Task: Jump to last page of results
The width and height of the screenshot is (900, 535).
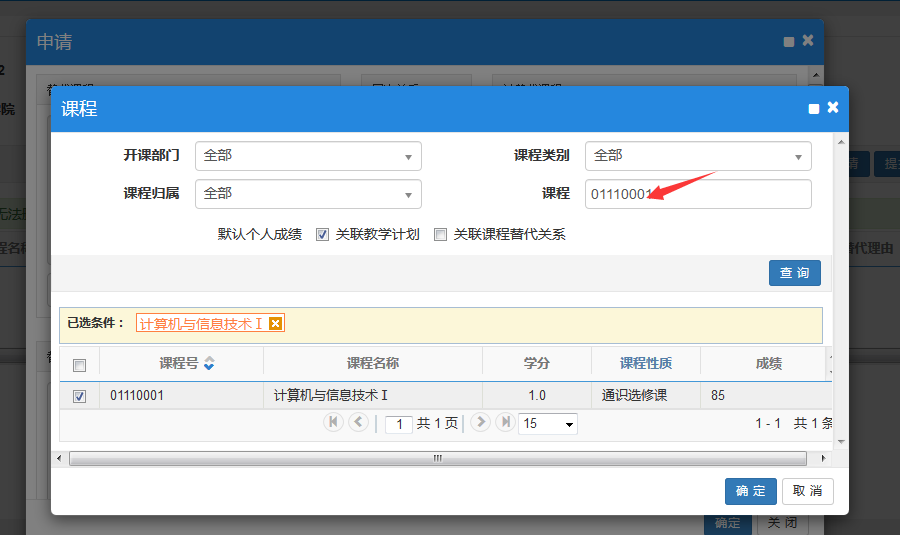Action: click(x=505, y=422)
